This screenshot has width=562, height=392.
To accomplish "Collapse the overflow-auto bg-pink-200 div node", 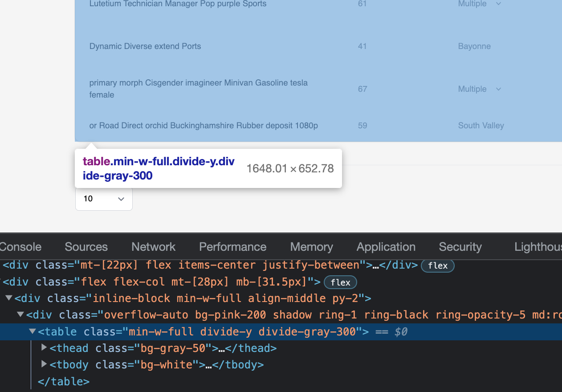I will coord(20,314).
